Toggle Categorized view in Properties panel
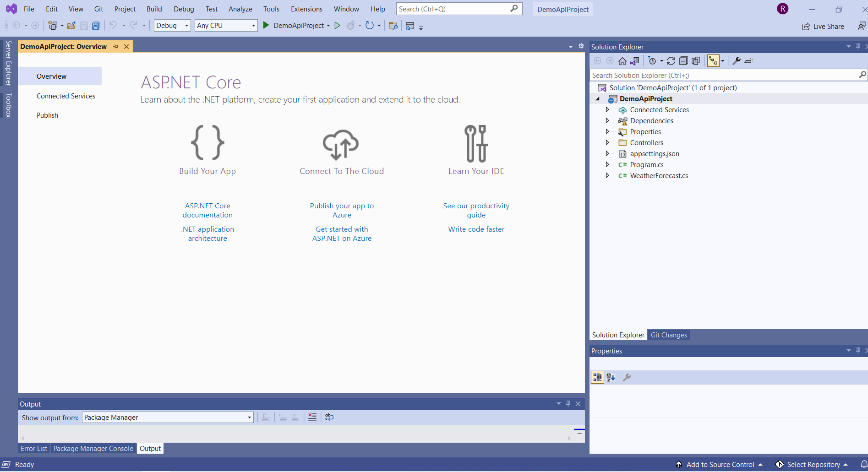This screenshot has width=868, height=472. tap(597, 377)
